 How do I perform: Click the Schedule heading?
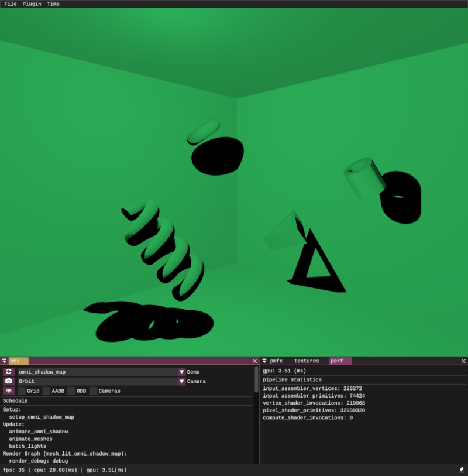pyautogui.click(x=15, y=400)
